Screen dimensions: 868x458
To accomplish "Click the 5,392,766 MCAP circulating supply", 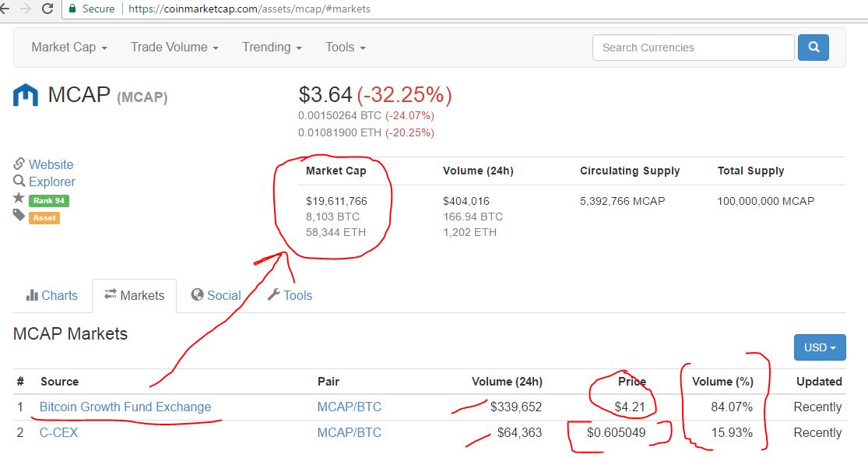I will click(622, 201).
